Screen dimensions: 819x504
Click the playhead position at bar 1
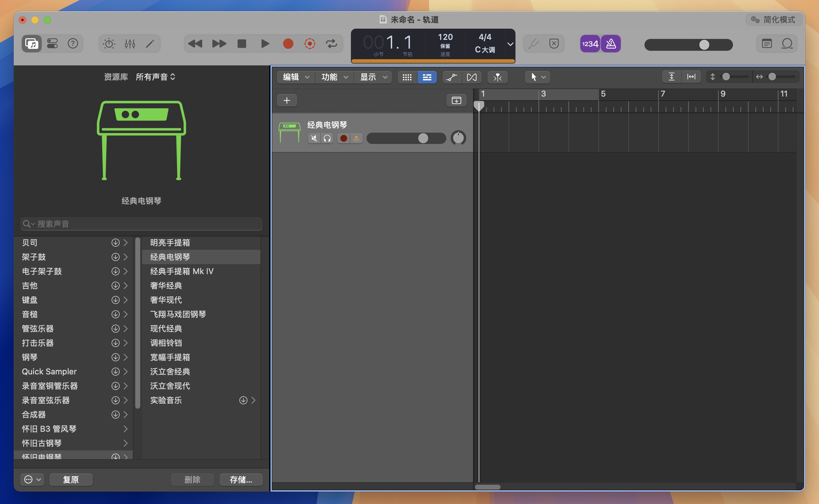point(479,105)
